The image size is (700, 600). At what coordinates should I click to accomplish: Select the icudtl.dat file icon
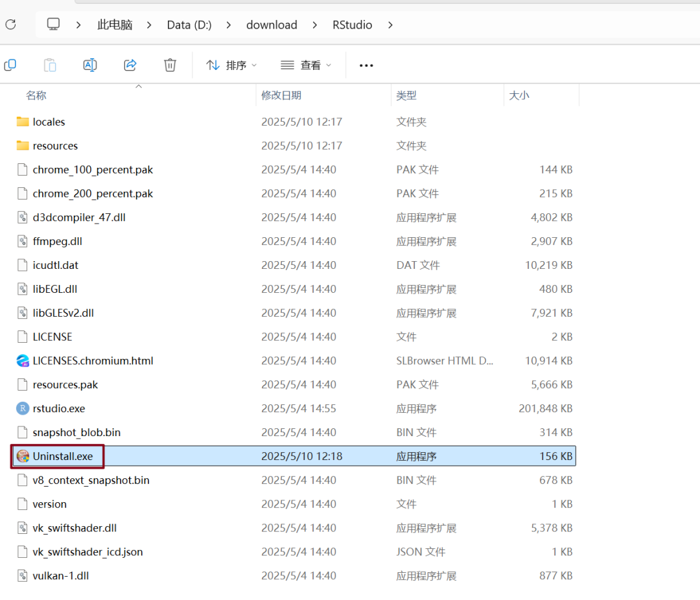pos(22,265)
